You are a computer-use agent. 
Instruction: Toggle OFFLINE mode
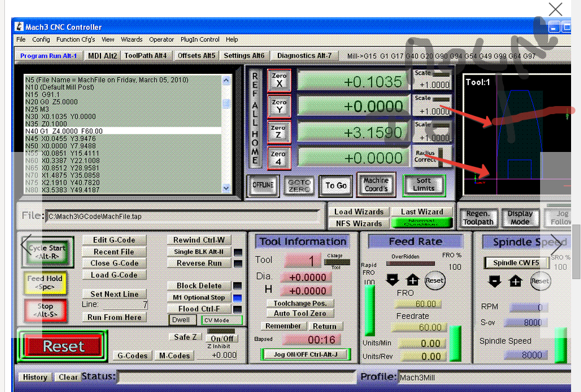pos(263,185)
